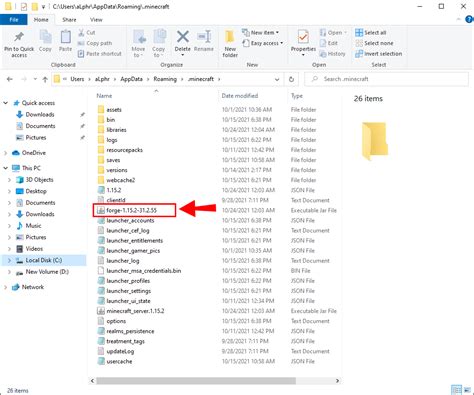Open the Help question mark icon

(469, 19)
